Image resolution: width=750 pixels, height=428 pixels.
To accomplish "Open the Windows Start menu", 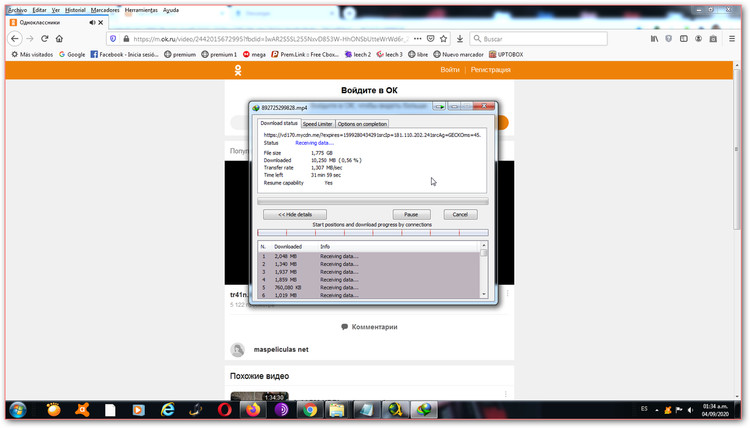I will coord(18,410).
